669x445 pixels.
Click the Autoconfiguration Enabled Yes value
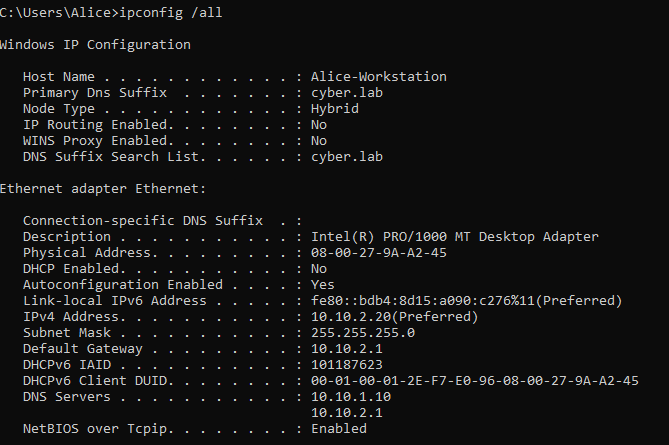323,284
